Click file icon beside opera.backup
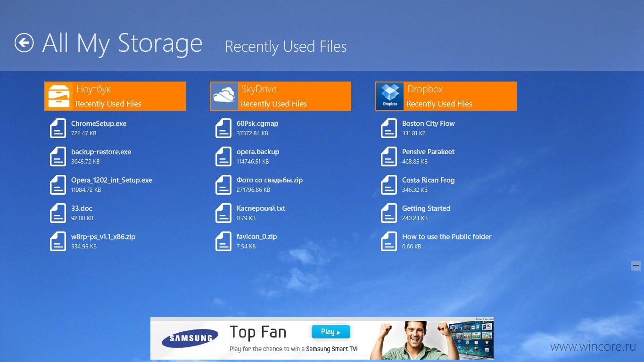The width and height of the screenshot is (644, 362). coord(223,156)
